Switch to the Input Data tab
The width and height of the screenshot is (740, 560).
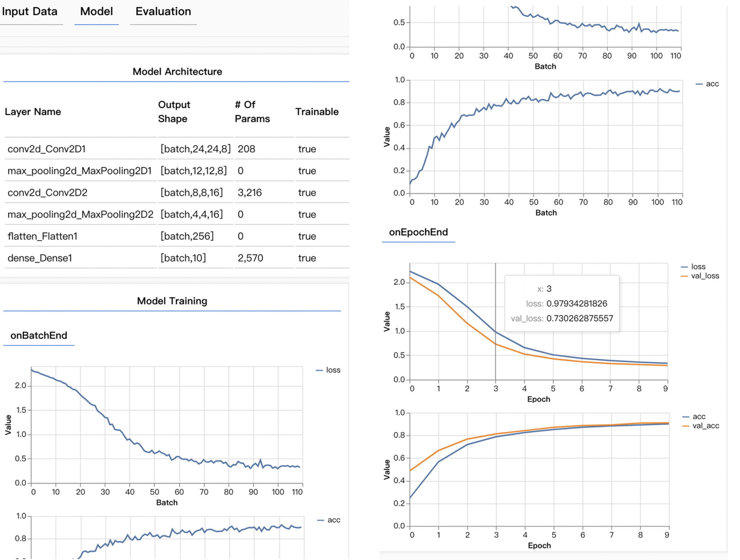[x=30, y=11]
